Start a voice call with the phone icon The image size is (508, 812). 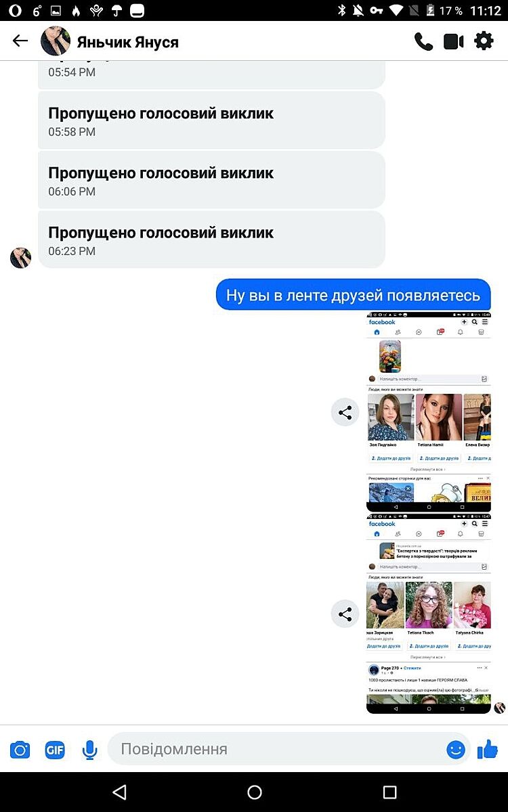pyautogui.click(x=423, y=41)
